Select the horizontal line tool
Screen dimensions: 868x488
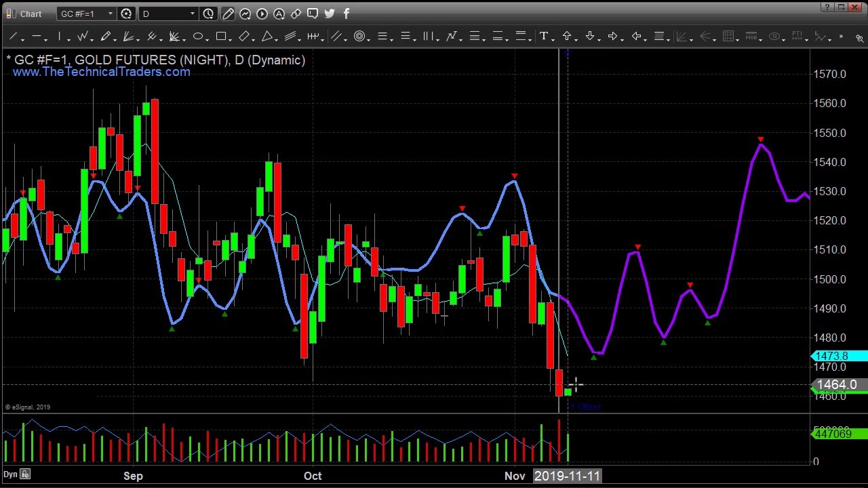(36, 37)
